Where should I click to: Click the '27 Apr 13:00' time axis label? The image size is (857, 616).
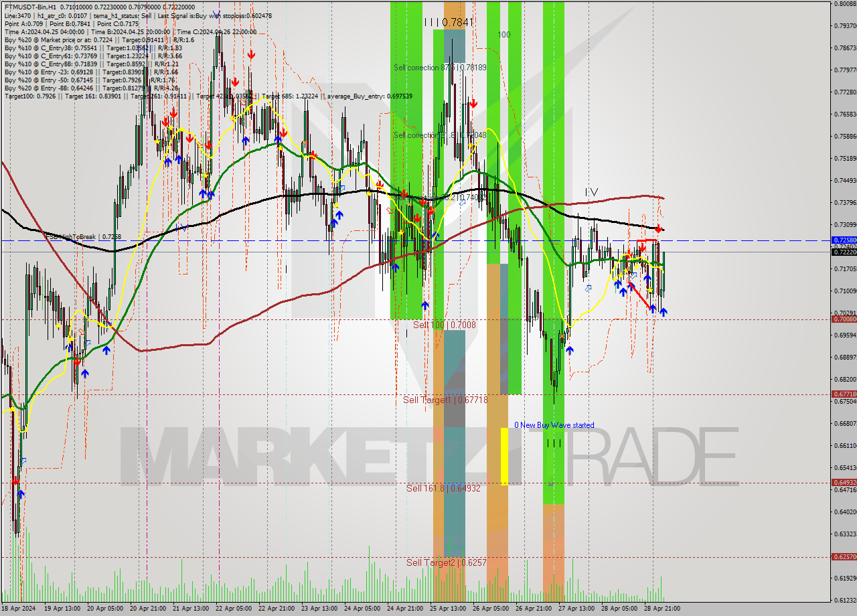[x=576, y=609]
